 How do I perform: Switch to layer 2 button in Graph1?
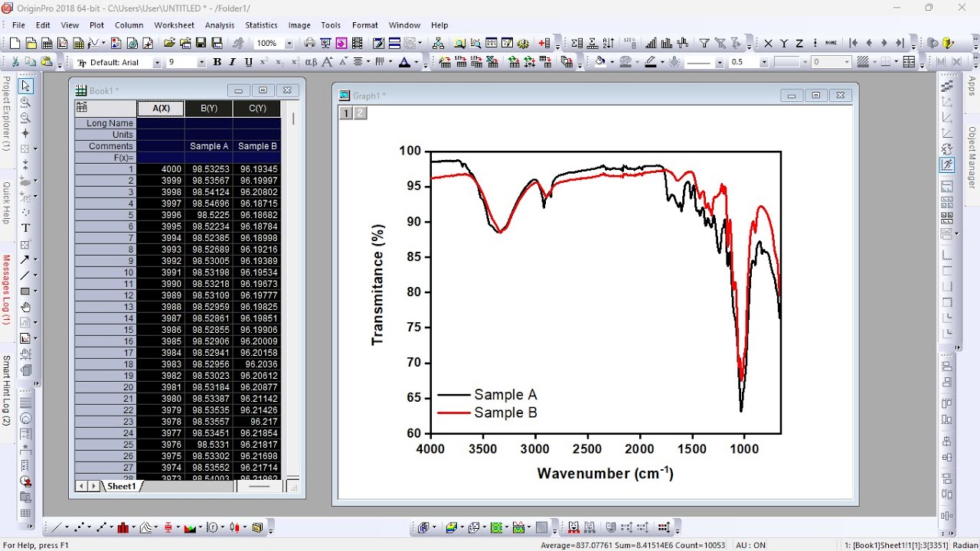pyautogui.click(x=361, y=113)
